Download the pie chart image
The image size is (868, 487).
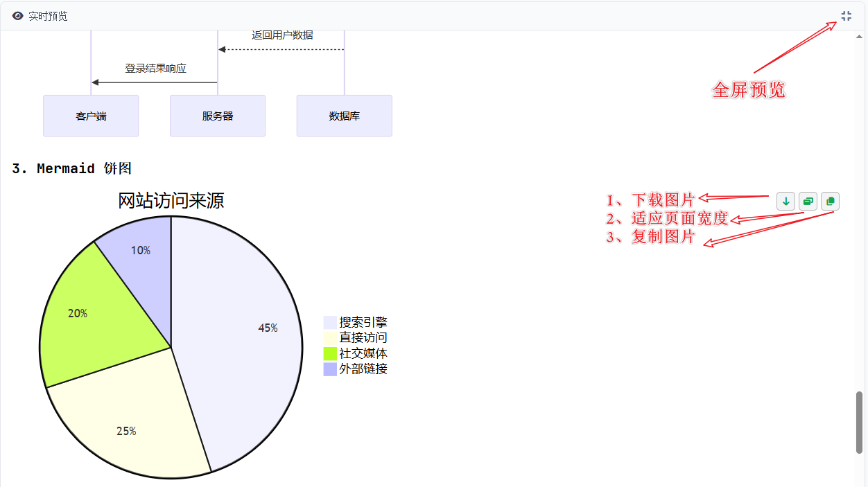coord(785,202)
